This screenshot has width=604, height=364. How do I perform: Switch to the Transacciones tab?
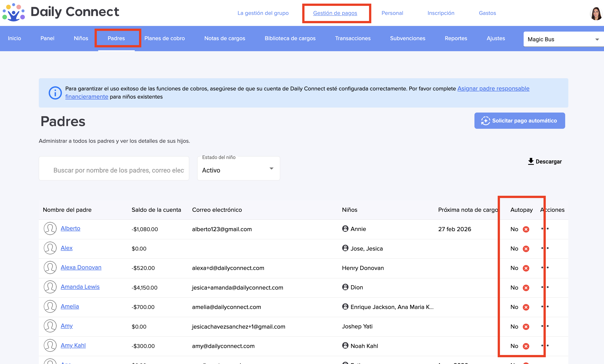tap(353, 38)
